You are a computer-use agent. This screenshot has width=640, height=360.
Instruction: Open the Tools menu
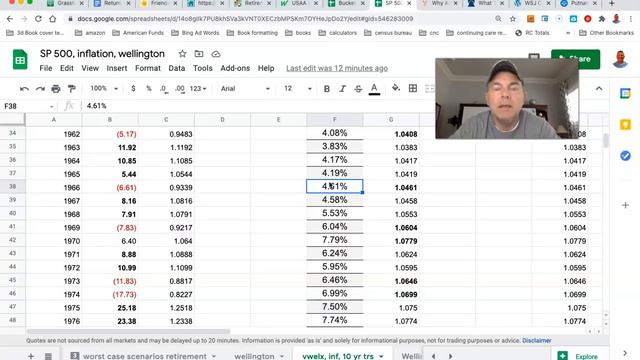pos(202,69)
